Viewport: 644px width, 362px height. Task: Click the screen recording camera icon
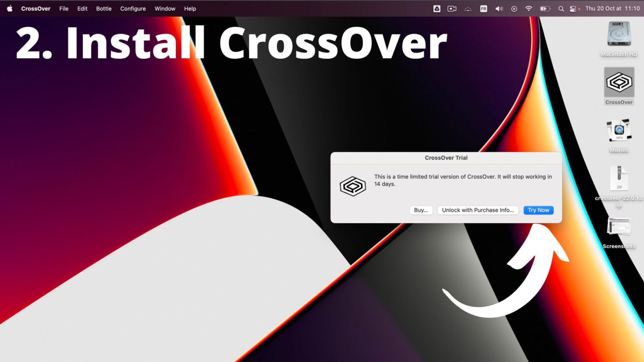pos(452,8)
